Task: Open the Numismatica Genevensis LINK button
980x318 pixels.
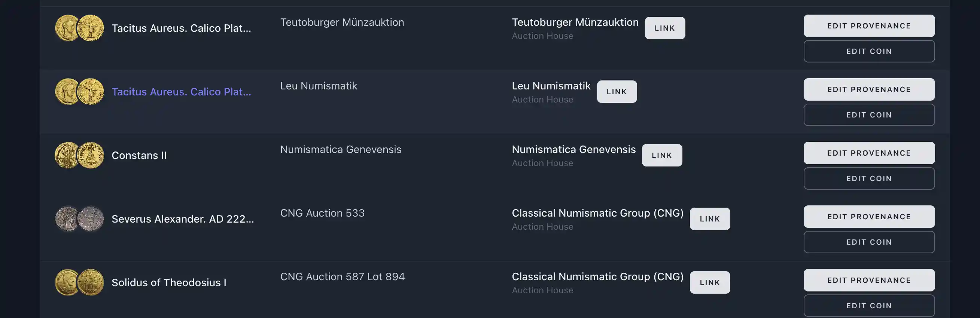Action: (662, 155)
